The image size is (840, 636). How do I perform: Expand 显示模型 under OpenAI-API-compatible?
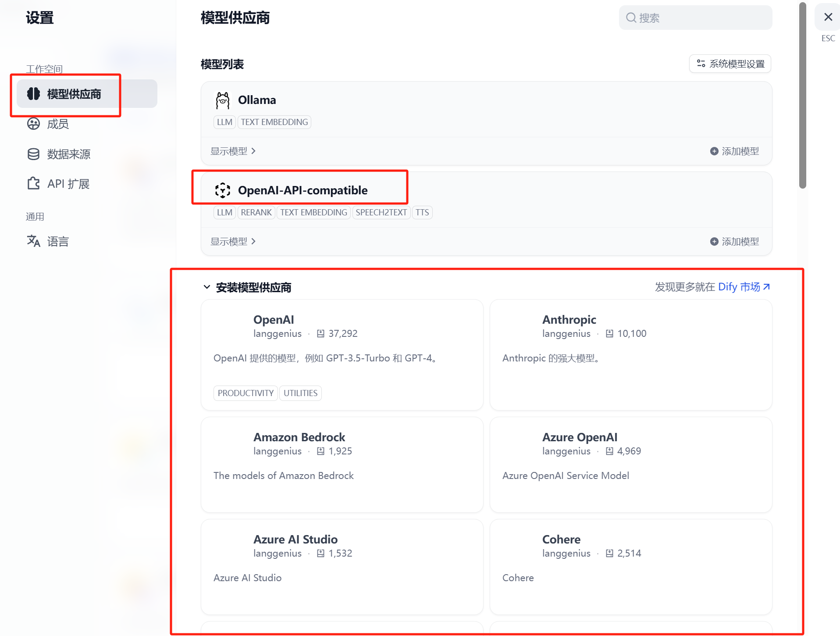(233, 242)
